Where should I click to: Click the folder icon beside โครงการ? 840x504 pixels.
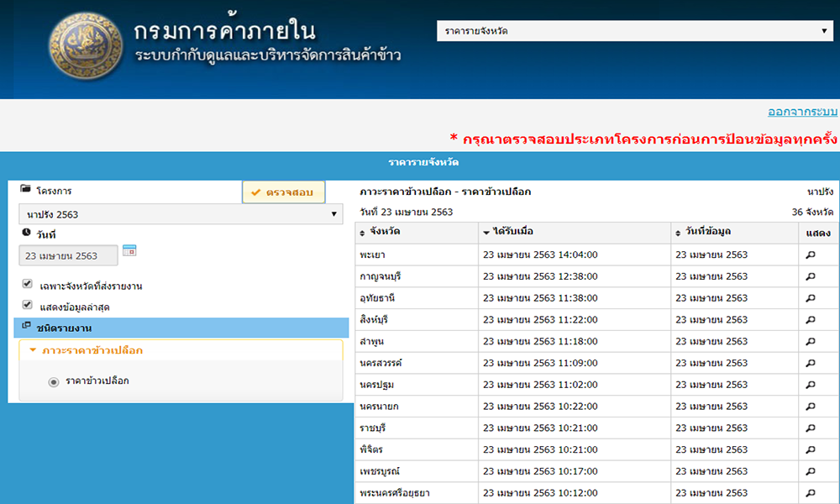point(25,188)
